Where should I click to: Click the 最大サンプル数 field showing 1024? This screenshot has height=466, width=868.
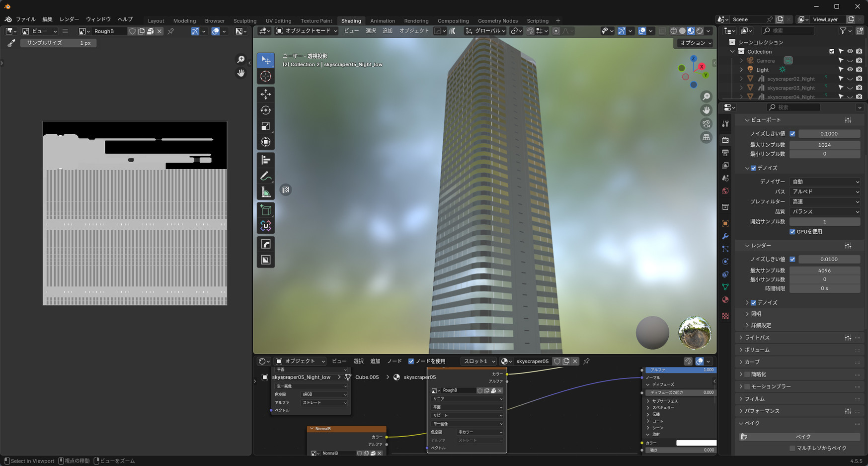[x=824, y=145]
